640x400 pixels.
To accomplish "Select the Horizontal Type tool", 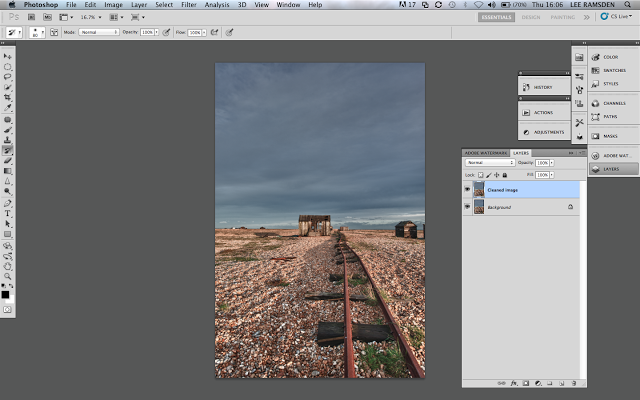I will 7,213.
